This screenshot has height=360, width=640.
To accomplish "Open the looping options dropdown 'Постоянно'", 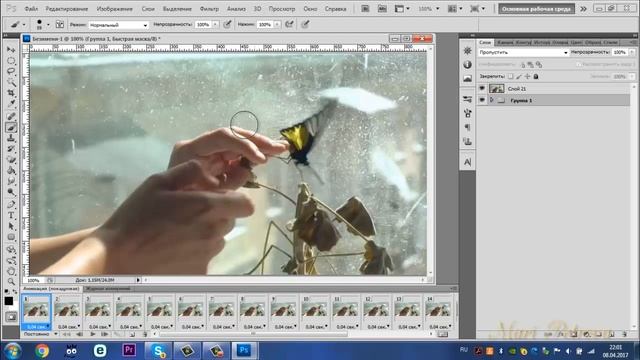I will point(40,334).
